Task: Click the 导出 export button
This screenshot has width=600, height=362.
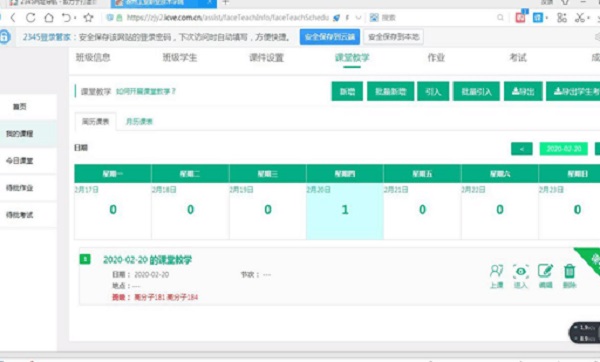Action: 523,91
